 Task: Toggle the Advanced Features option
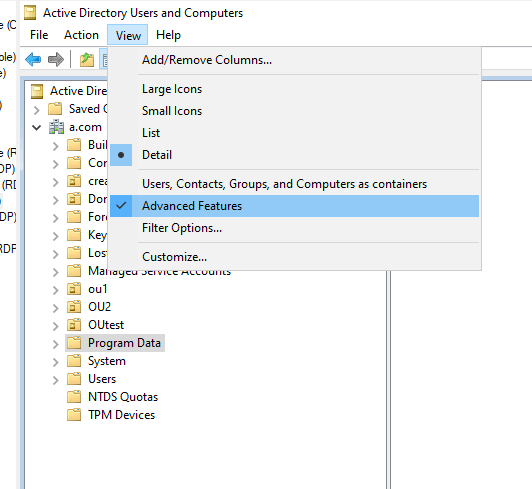294,206
